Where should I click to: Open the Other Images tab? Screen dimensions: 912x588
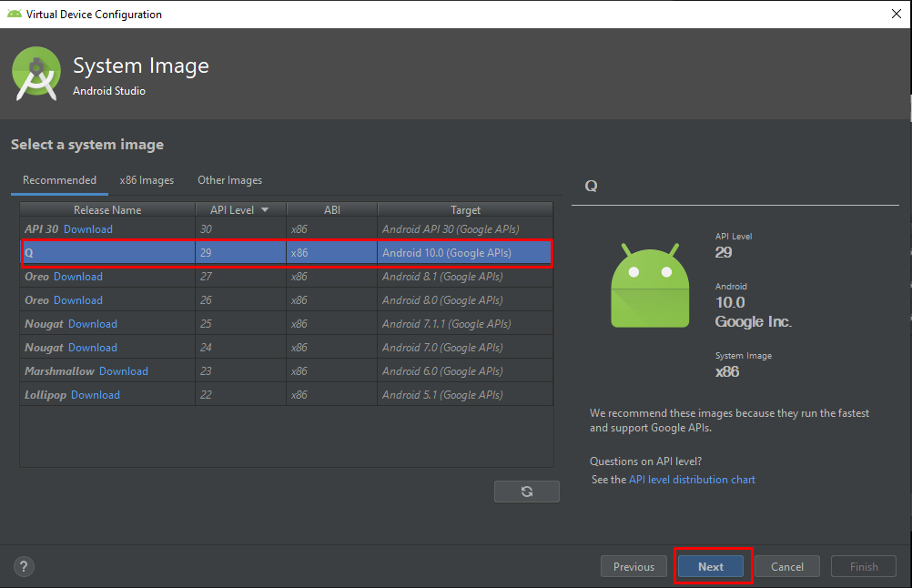click(229, 180)
